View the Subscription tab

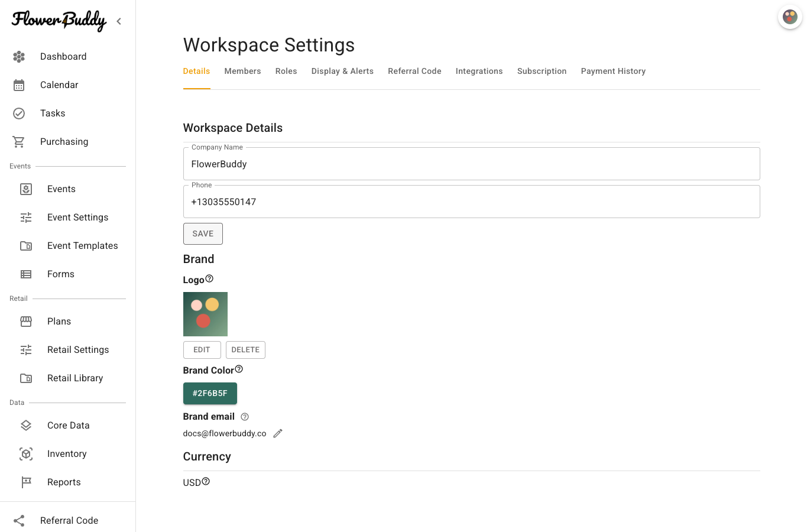tap(542, 71)
